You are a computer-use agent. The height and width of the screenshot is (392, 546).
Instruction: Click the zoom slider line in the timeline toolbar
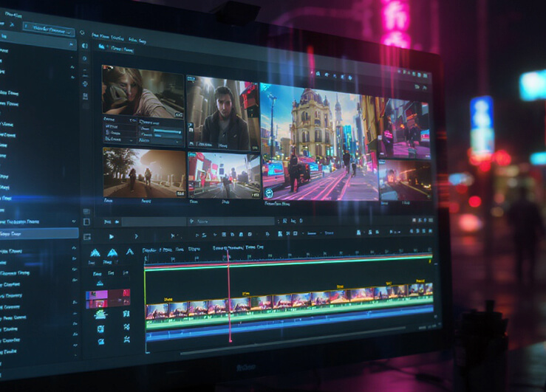312,233
